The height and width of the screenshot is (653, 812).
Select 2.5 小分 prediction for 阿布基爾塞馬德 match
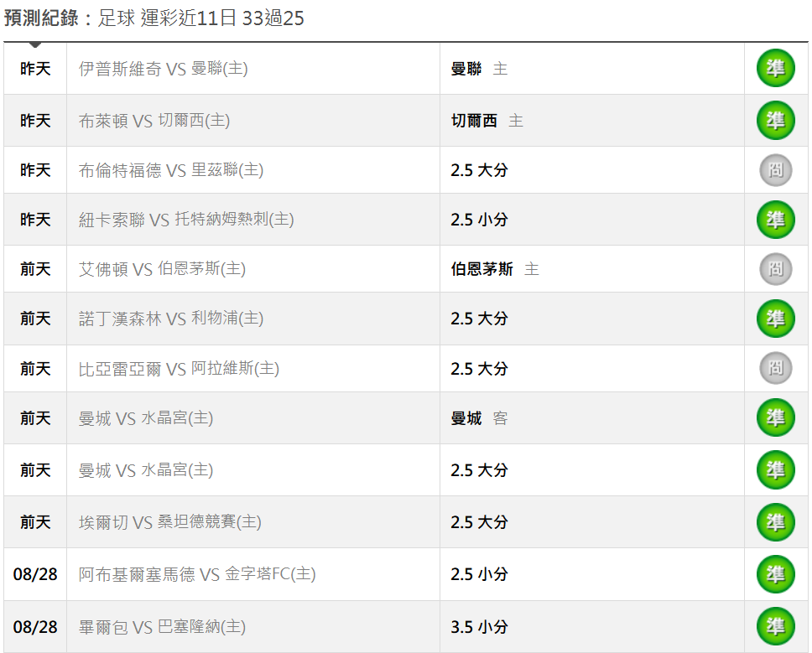tap(479, 574)
